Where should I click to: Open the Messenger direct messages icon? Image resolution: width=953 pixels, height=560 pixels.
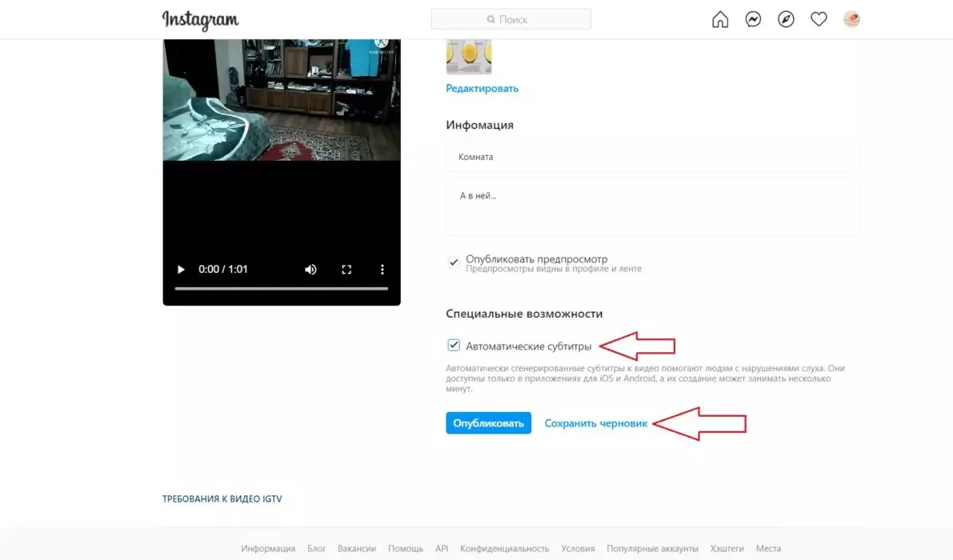[753, 19]
